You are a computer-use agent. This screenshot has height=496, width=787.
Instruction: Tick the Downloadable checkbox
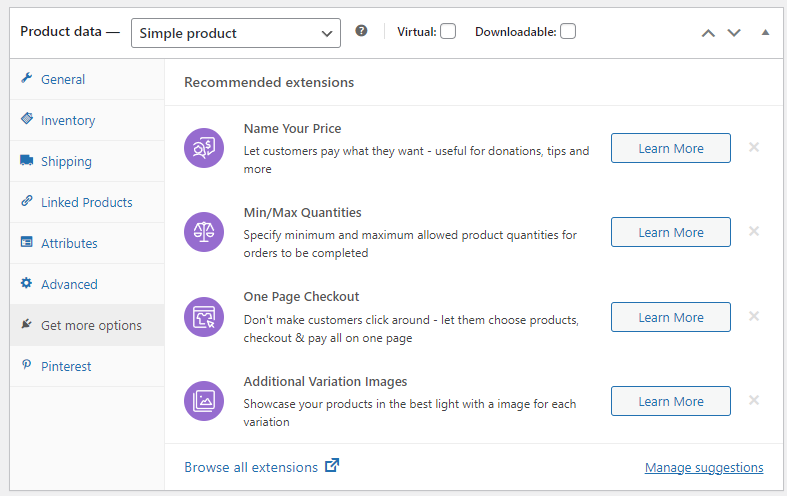[x=568, y=31]
